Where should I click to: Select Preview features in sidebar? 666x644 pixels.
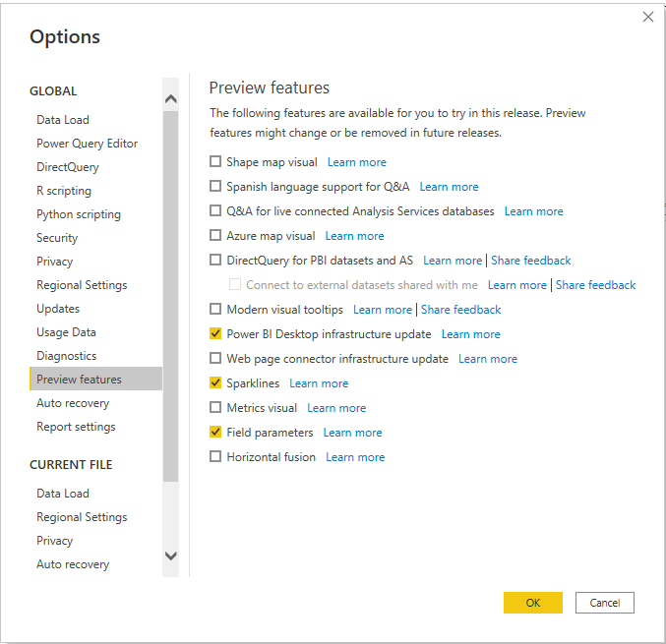96,380
